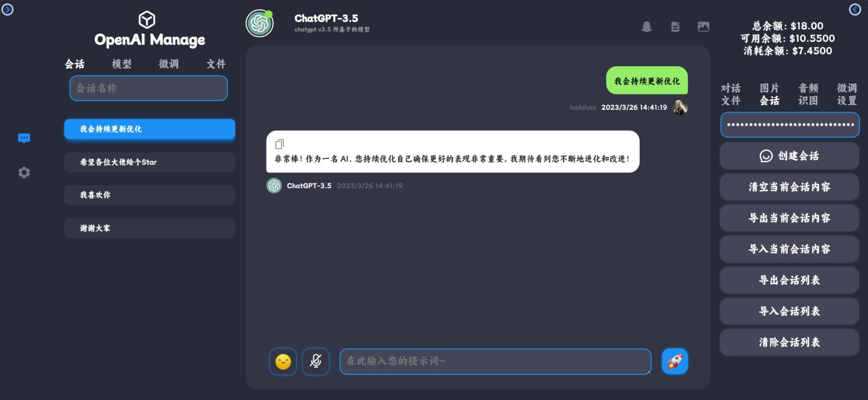
Task: Click 清空当前会话内容 button
Action: 789,187
